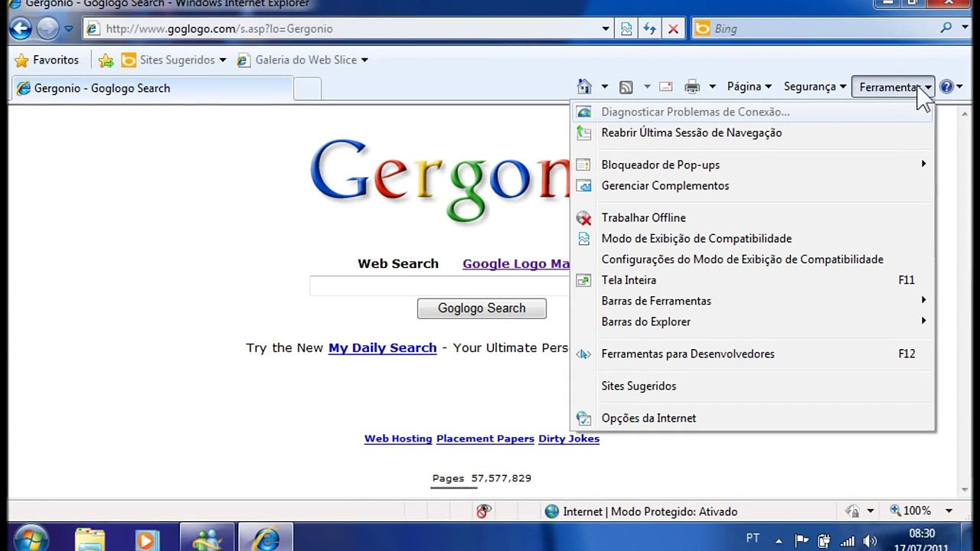The image size is (980, 551).
Task: Open the Web Hosting link
Action: (398, 439)
